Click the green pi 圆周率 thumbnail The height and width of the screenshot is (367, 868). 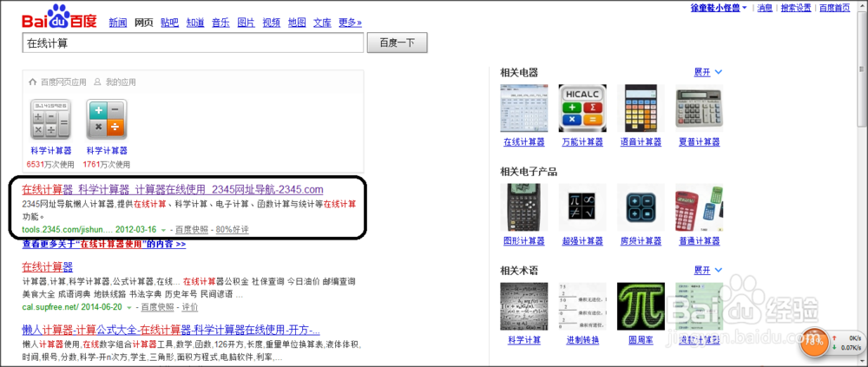tap(641, 306)
